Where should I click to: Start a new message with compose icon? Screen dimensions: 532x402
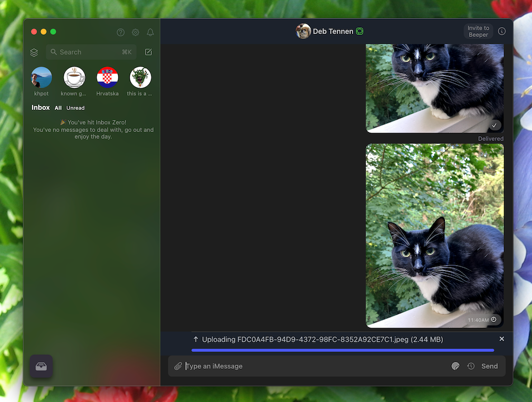point(149,52)
